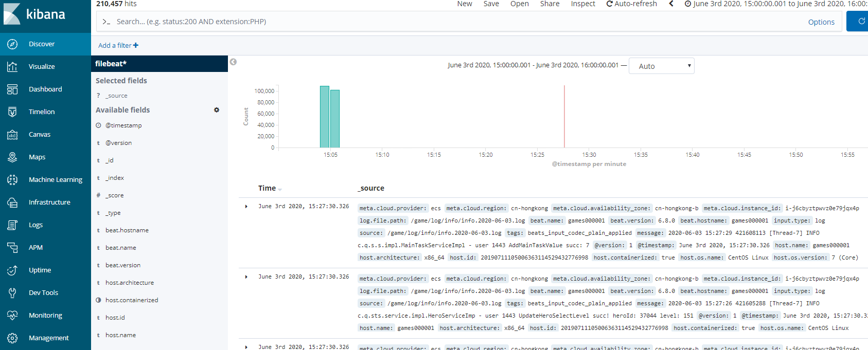The width and height of the screenshot is (868, 350).
Task: Click the Add a filter link
Action: pos(118,45)
